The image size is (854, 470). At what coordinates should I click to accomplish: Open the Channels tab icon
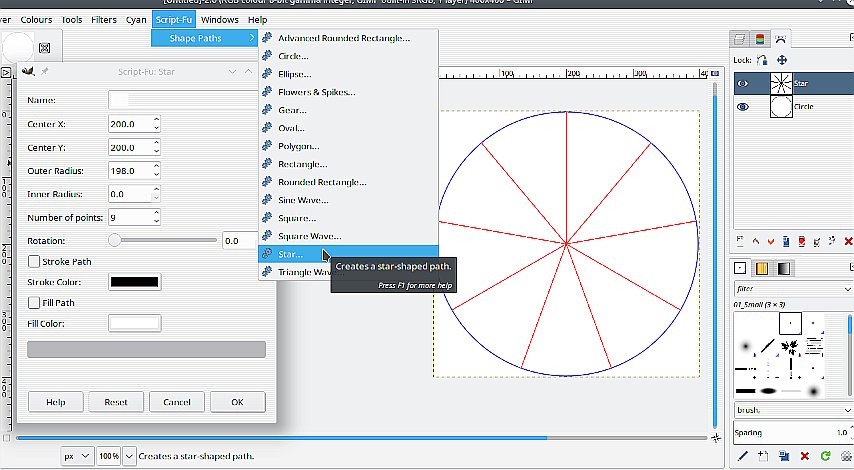coord(760,40)
